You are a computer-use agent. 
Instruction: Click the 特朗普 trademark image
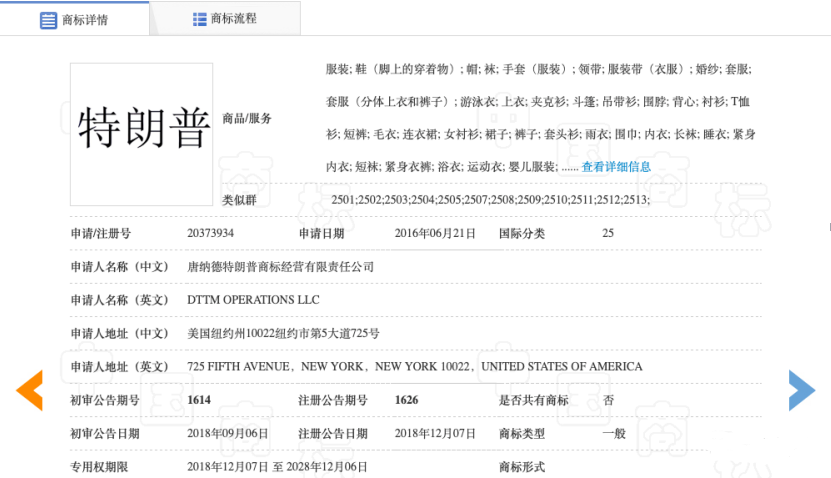pyautogui.click(x=141, y=124)
